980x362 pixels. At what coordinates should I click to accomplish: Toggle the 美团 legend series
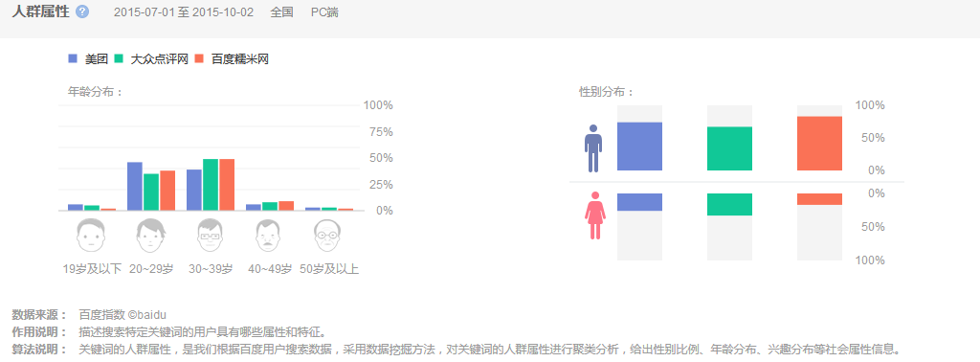pyautogui.click(x=88, y=58)
